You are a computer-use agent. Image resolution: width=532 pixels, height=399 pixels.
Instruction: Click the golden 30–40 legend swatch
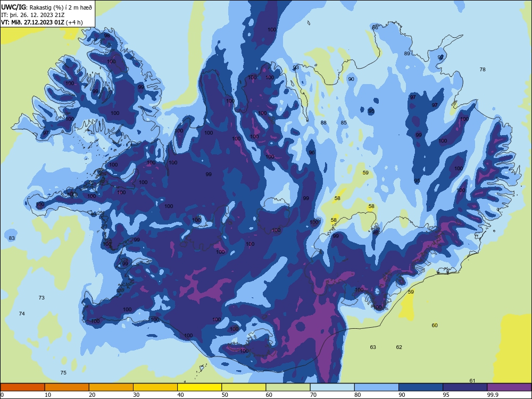(155, 387)
